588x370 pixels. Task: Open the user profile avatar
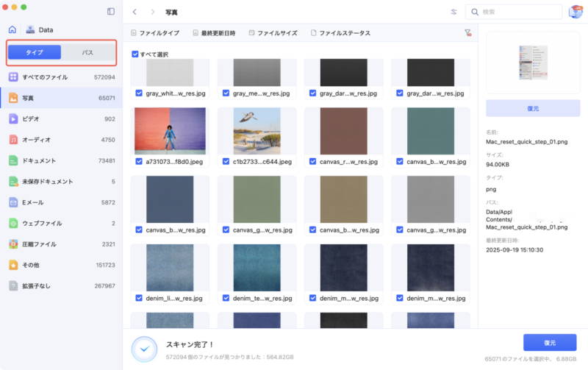click(x=576, y=12)
